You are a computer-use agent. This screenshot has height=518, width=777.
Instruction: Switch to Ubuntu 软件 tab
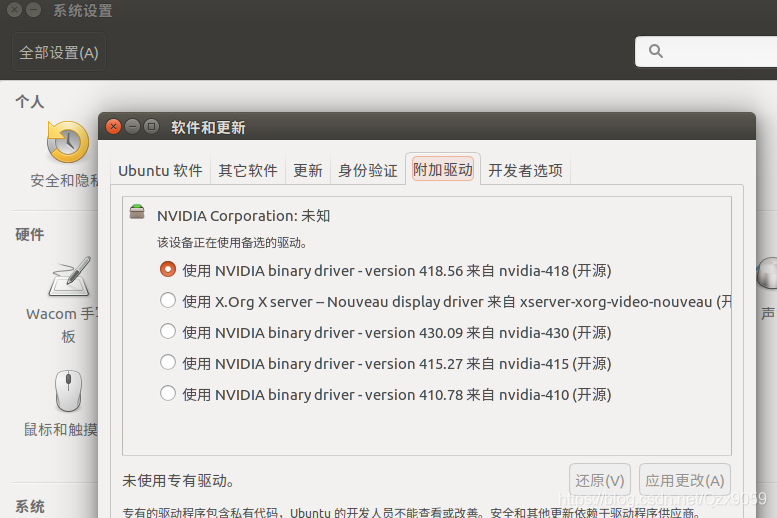tap(160, 171)
